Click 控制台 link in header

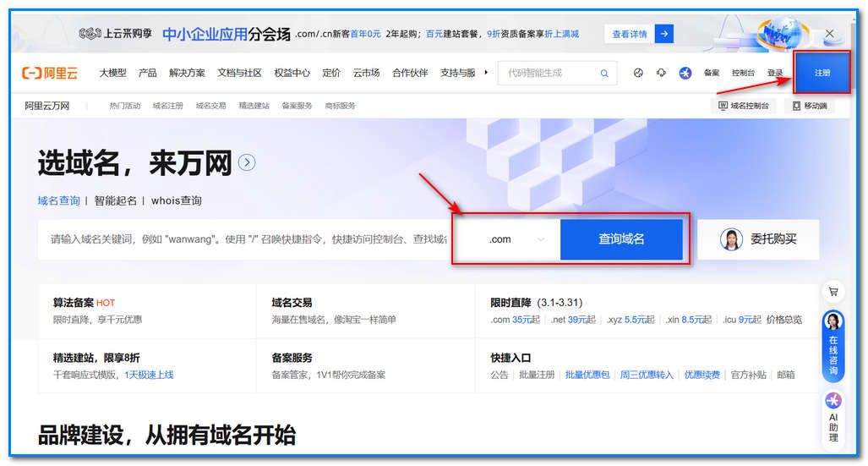click(743, 73)
